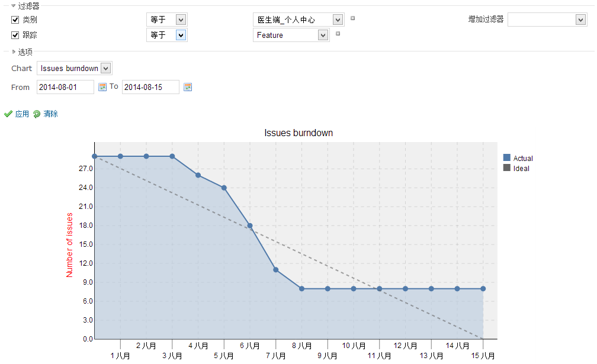Click the 11 八月 x-axis label
This screenshot has width=597, height=364.
point(379,356)
